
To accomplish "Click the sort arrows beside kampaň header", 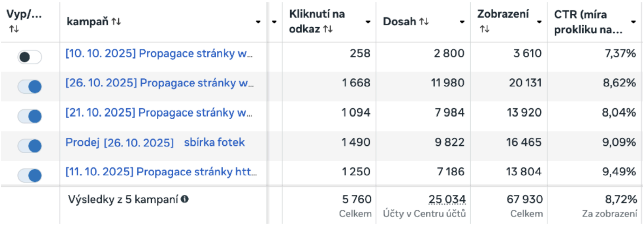I will [116, 22].
